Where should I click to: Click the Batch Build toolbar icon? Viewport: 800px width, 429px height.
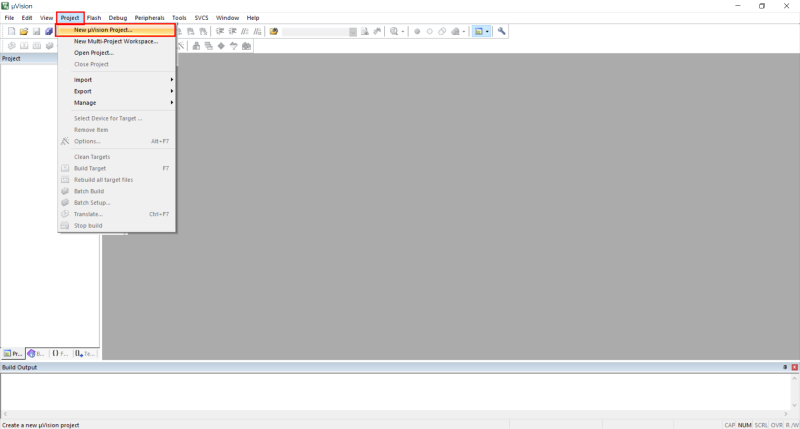click(49, 46)
